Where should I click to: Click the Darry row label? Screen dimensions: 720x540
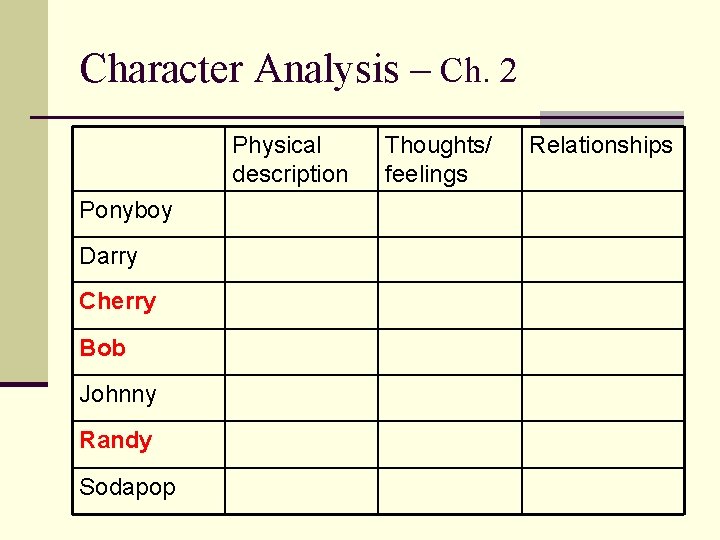[x=108, y=257]
